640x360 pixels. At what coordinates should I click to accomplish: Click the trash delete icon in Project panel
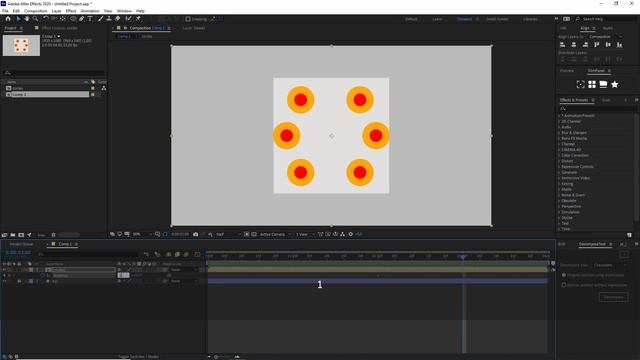tap(53, 235)
